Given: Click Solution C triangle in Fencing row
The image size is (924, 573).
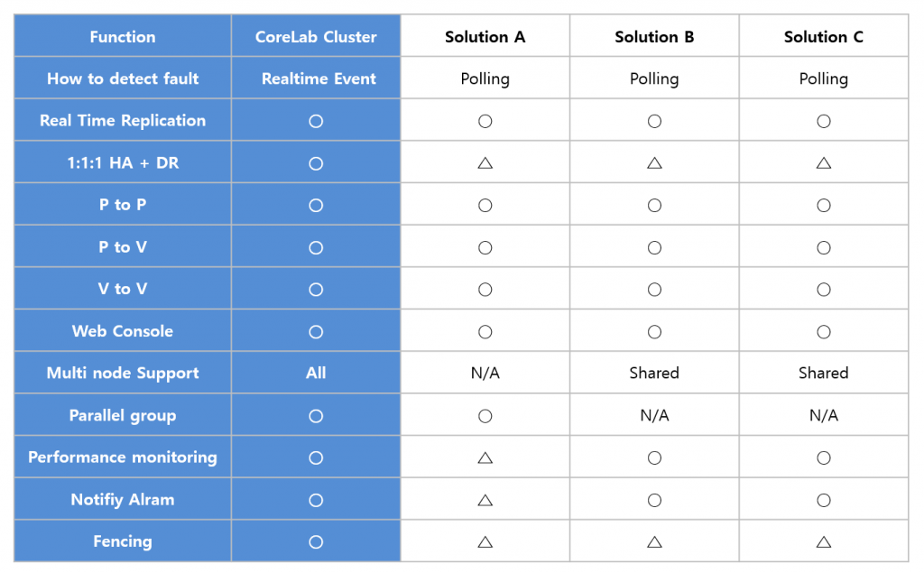Looking at the screenshot, I should click(824, 541).
